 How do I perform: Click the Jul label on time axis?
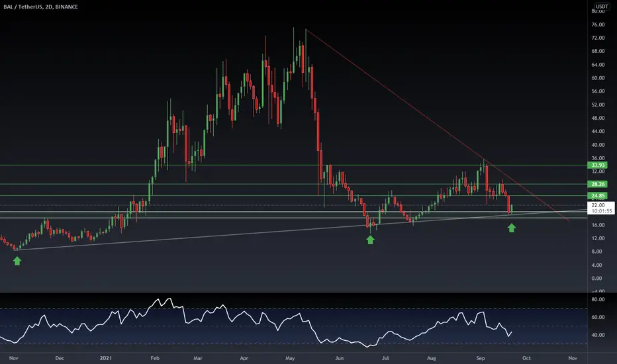click(x=385, y=358)
